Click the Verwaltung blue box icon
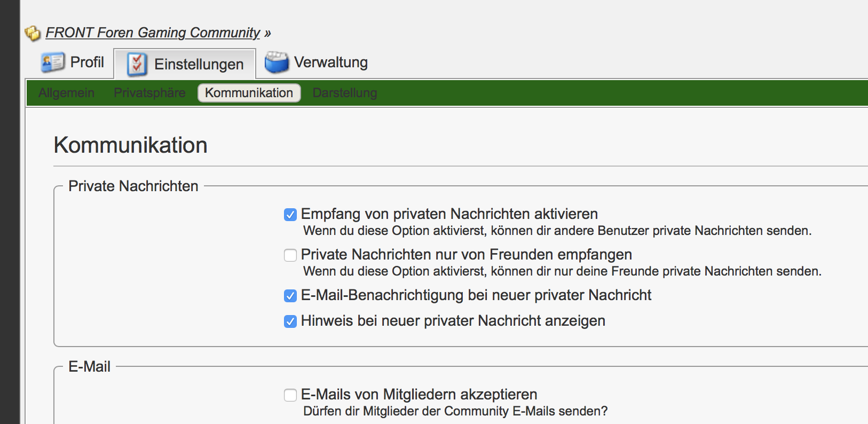The height and width of the screenshot is (424, 868). (277, 62)
